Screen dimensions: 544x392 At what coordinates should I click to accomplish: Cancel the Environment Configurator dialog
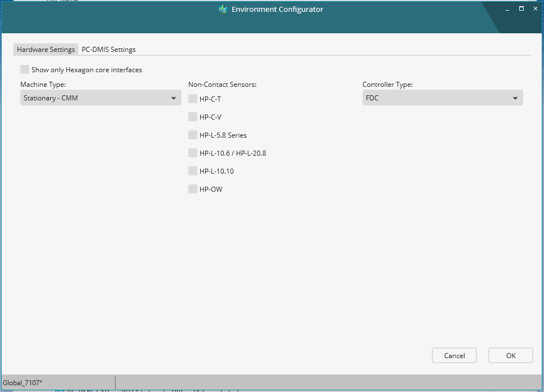[x=454, y=355]
